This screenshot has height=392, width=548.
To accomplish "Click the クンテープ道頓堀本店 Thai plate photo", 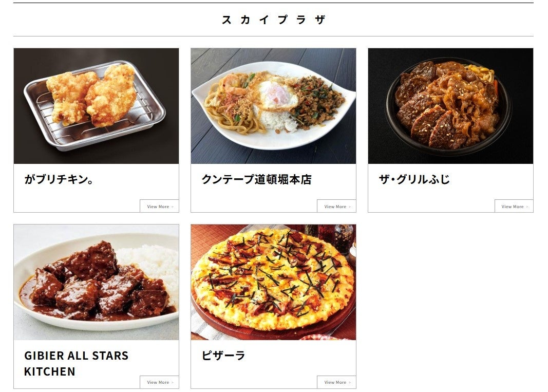I will [x=273, y=106].
